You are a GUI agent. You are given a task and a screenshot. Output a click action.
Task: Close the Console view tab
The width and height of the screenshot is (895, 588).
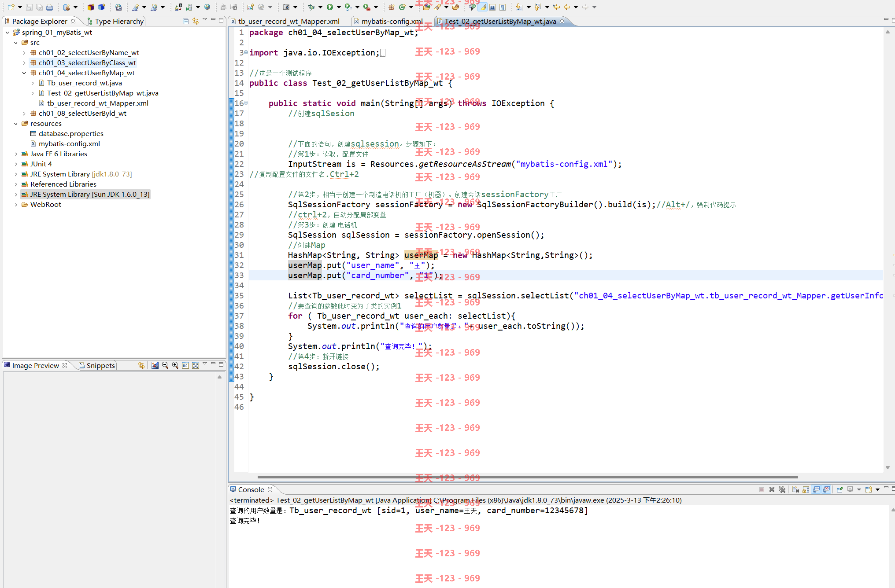tap(270, 489)
